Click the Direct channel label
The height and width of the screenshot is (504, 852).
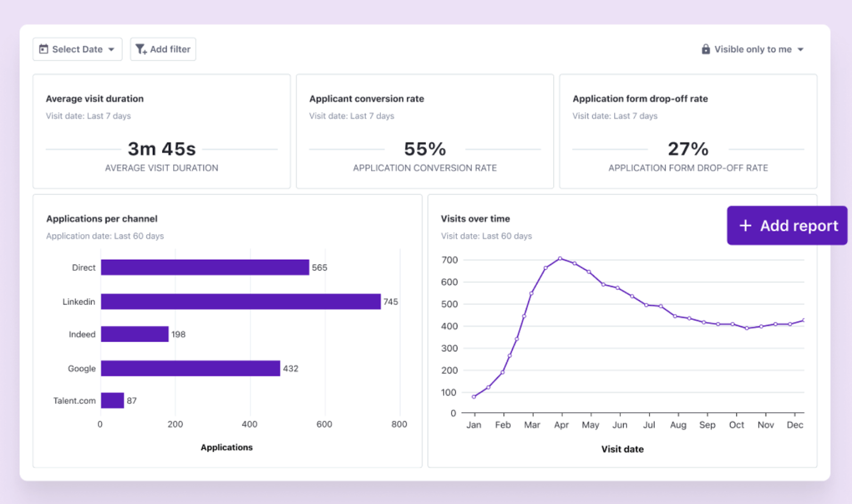point(83,268)
